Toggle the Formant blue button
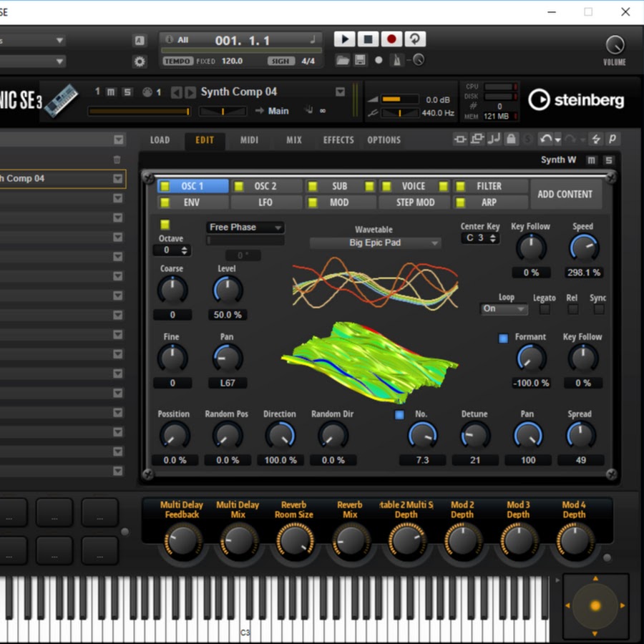 pyautogui.click(x=503, y=338)
